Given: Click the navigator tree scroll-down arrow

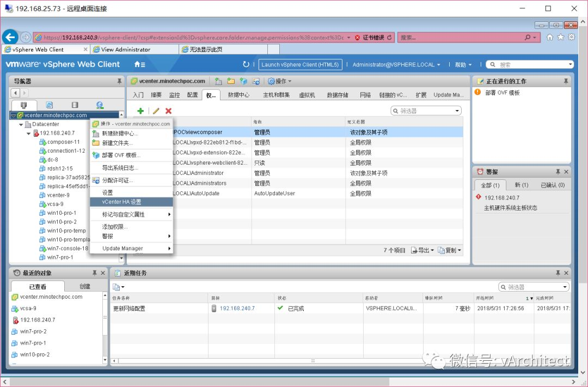Looking at the screenshot, I should [121, 258].
